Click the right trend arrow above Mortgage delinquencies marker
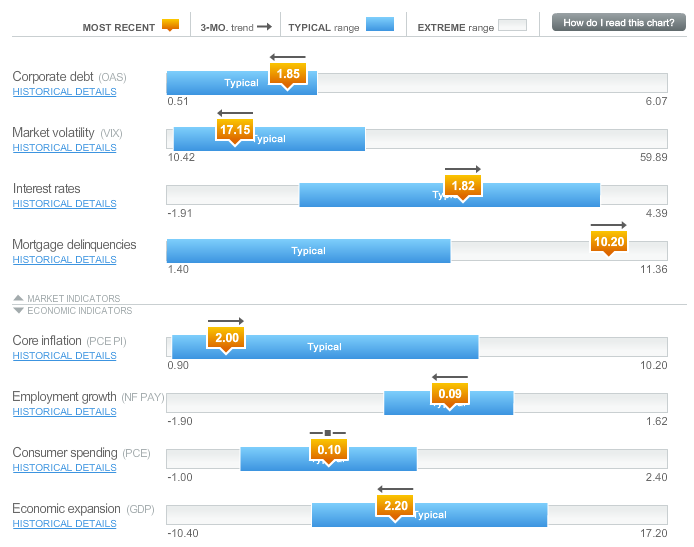Image resolution: width=694 pixels, height=547 pixels. coord(608,225)
